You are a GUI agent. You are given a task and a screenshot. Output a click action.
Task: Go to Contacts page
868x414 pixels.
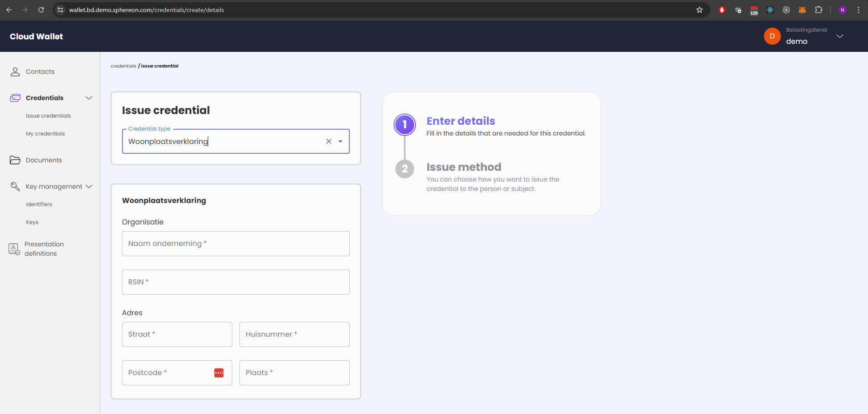coord(40,72)
